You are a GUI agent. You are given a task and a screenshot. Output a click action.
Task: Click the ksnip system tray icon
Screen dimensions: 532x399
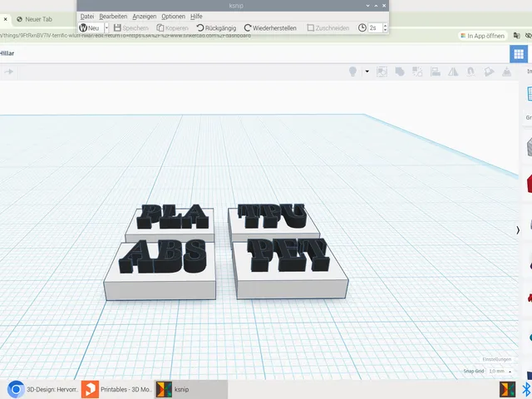pyautogui.click(x=508, y=389)
